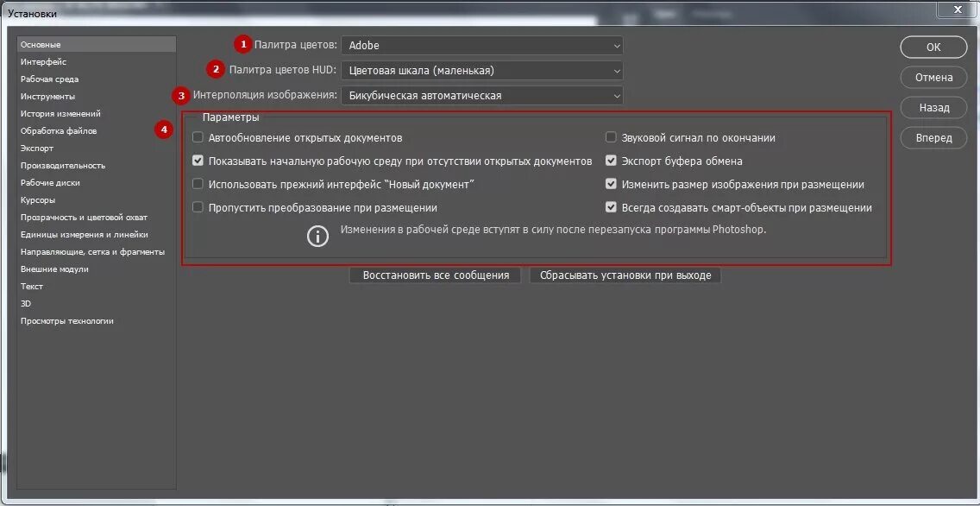Select the Основные category

point(97,44)
